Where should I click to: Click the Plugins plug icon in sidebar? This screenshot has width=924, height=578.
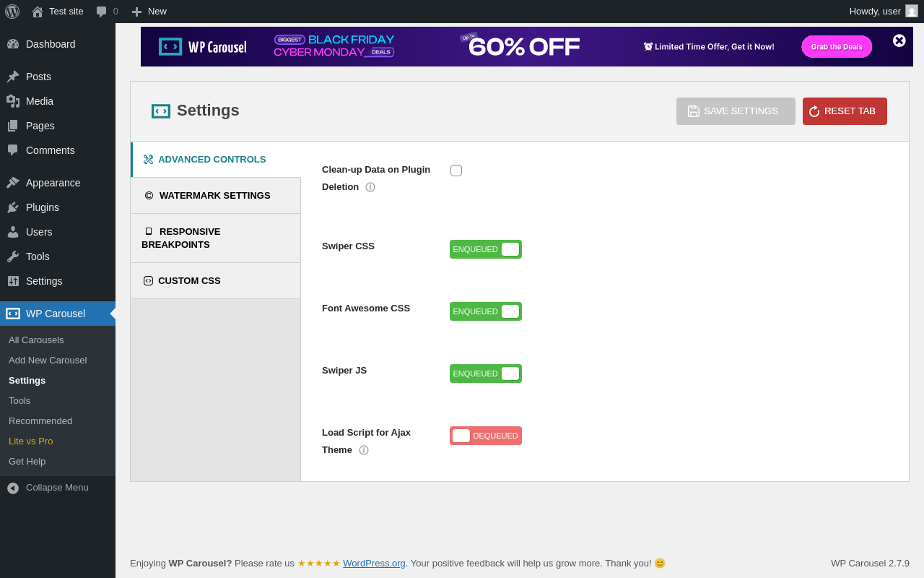coord(13,207)
